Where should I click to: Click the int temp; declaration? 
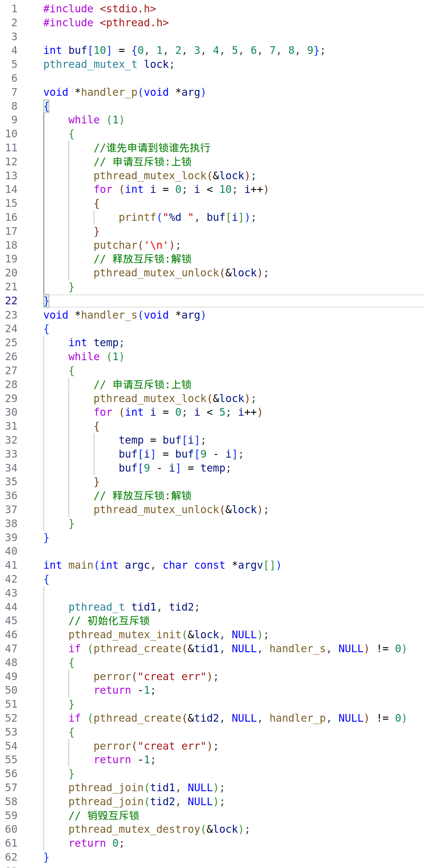97,343
